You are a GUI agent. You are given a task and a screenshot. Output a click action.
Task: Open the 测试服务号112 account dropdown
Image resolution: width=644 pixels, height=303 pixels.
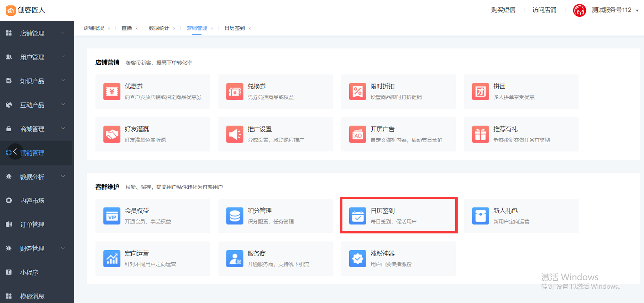tap(637, 10)
